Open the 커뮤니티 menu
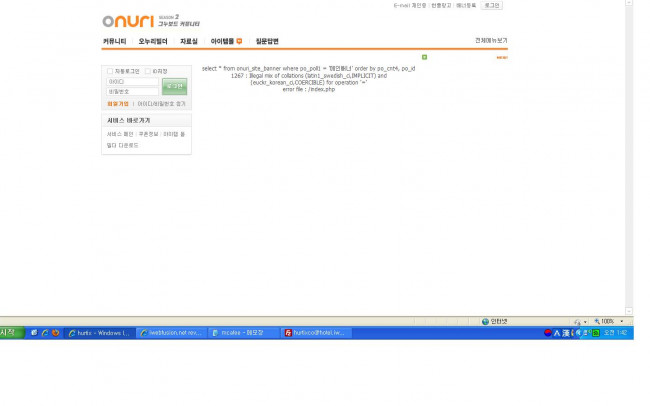650x406 pixels. pyautogui.click(x=114, y=41)
